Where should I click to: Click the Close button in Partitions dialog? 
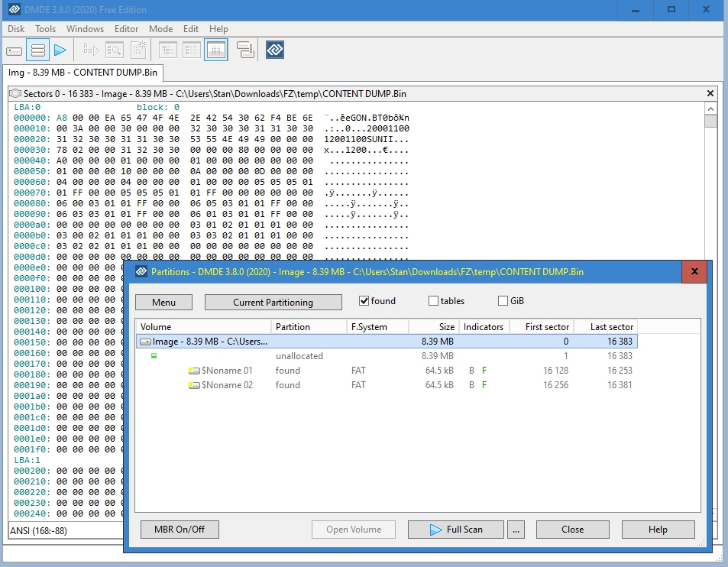572,530
